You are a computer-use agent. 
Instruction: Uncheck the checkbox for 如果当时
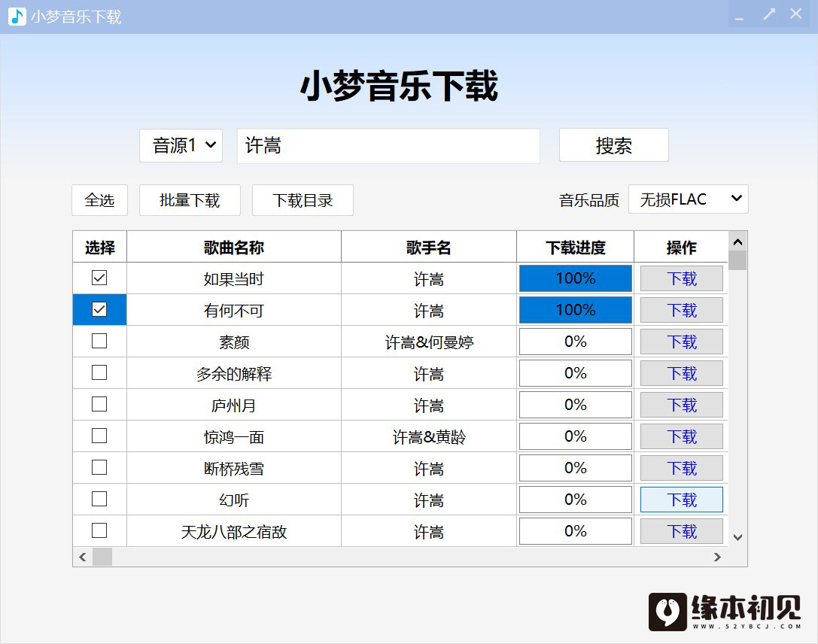coord(99,278)
